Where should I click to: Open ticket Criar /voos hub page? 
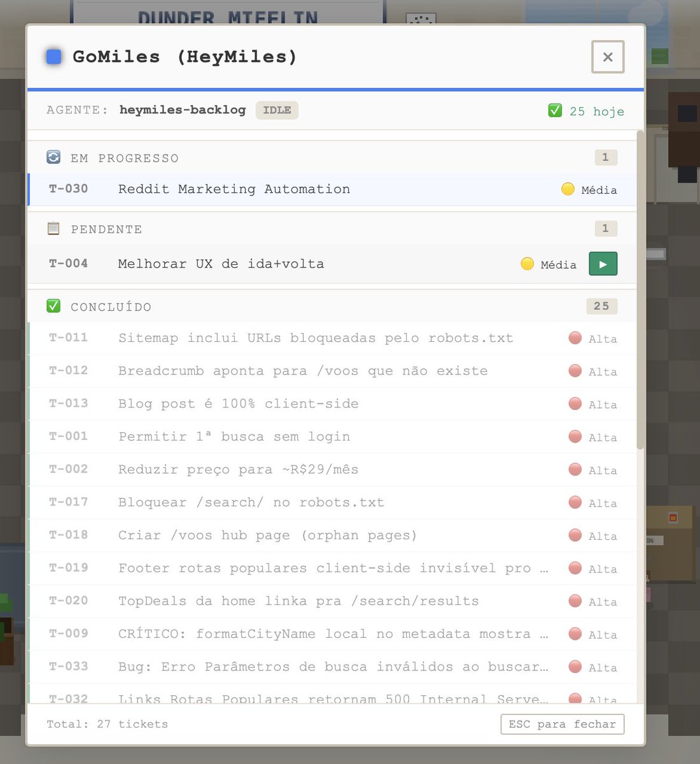coord(332,535)
